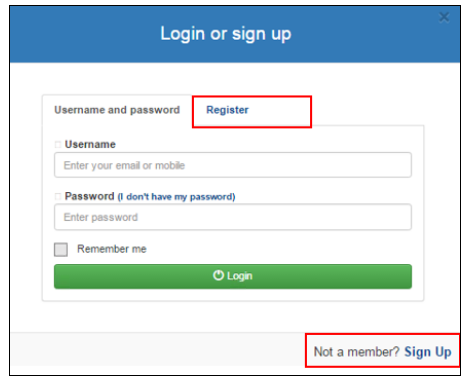
Task: Click the blank white area below login panel
Action: tap(233, 317)
